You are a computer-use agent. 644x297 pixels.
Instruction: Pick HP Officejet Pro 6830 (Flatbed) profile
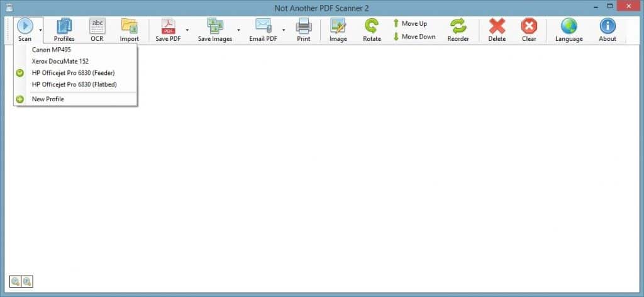(74, 84)
